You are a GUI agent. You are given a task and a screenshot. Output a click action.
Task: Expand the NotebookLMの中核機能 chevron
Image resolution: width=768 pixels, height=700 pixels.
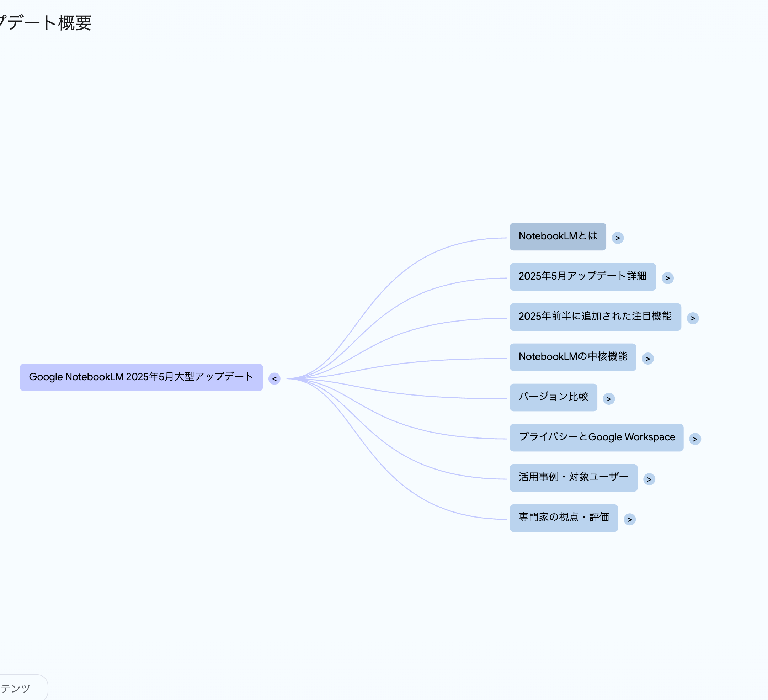(x=647, y=359)
